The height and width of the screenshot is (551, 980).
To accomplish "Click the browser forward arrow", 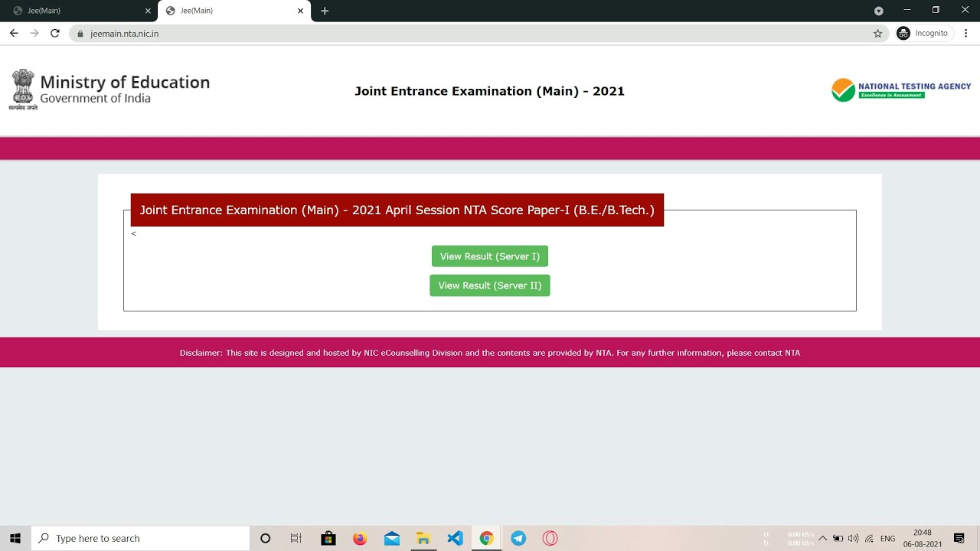I will coord(34,33).
